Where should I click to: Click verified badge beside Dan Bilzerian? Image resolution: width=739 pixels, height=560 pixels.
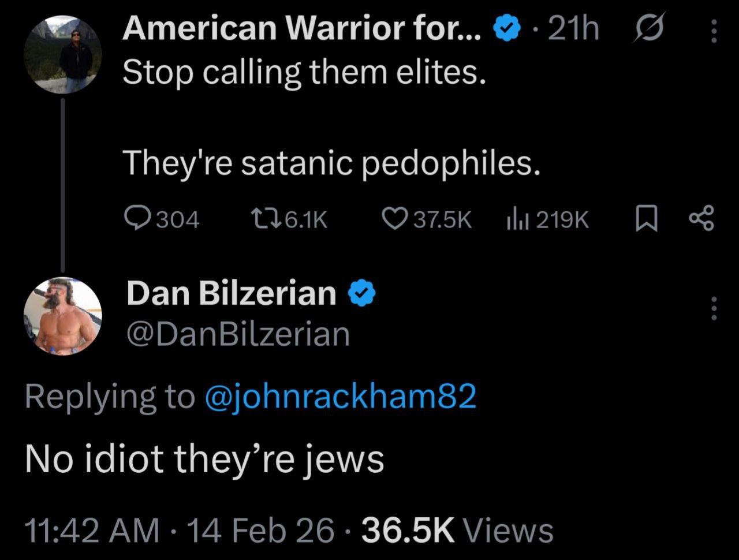click(x=362, y=293)
